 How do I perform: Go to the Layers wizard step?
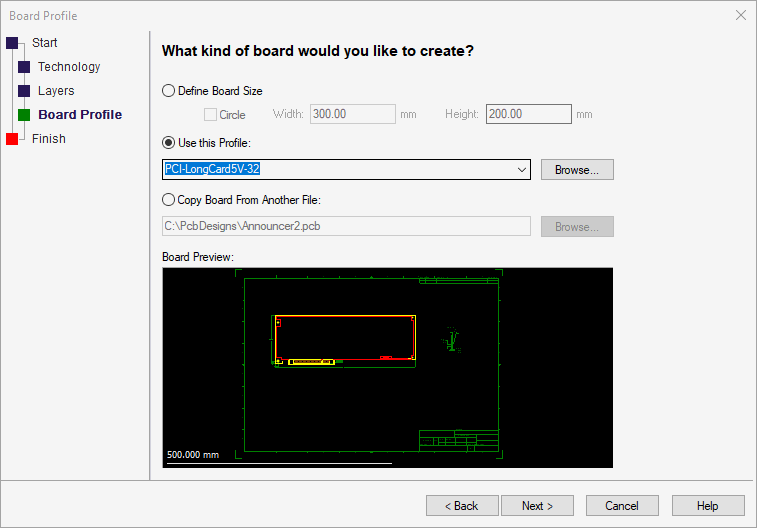click(x=56, y=91)
